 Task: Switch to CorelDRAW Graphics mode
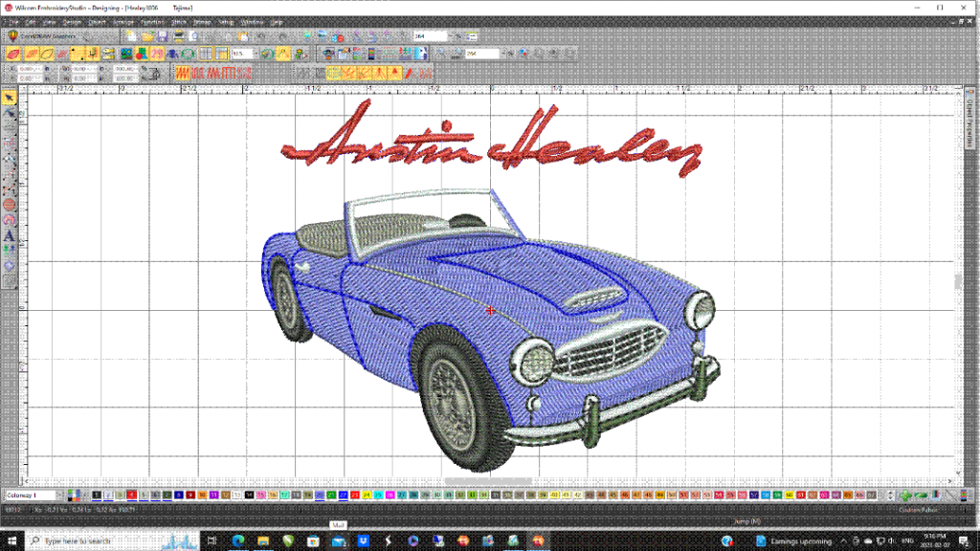point(43,36)
